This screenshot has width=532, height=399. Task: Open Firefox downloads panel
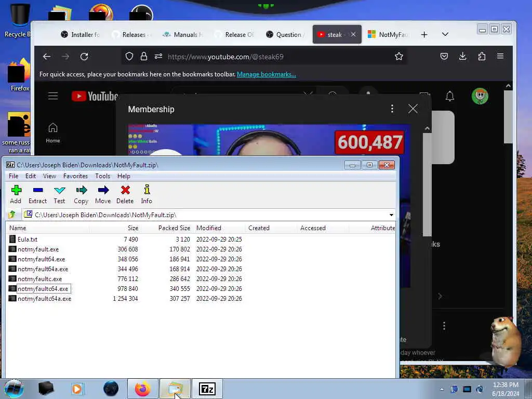pyautogui.click(x=463, y=56)
